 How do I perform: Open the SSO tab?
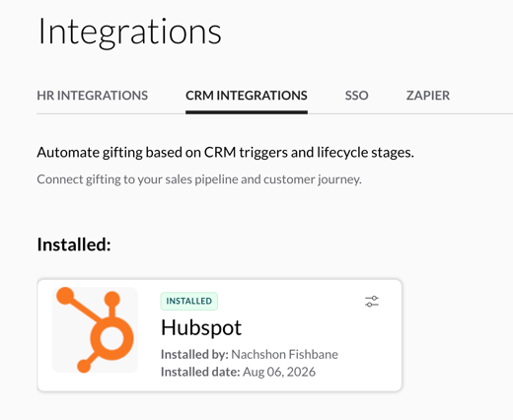point(356,96)
